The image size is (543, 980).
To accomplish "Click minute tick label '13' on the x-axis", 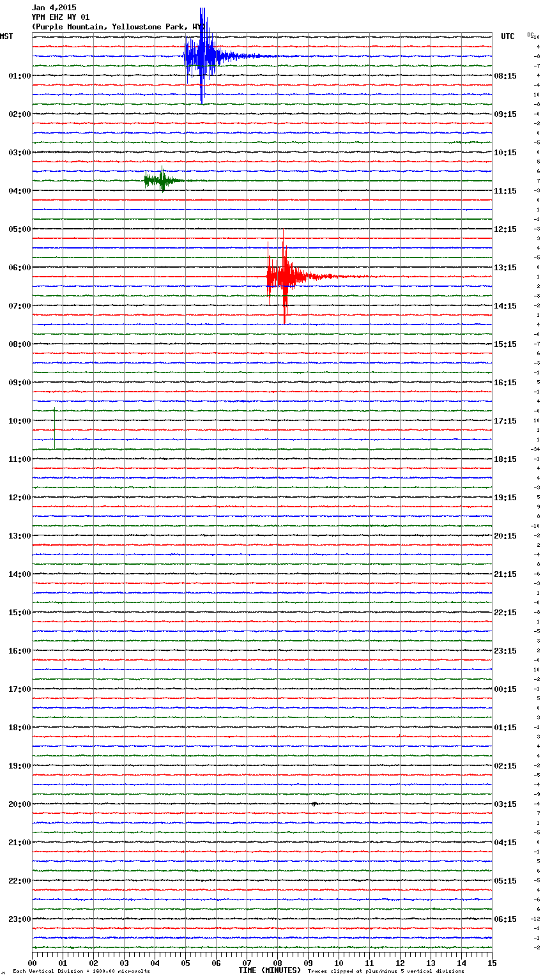I will click(431, 963).
